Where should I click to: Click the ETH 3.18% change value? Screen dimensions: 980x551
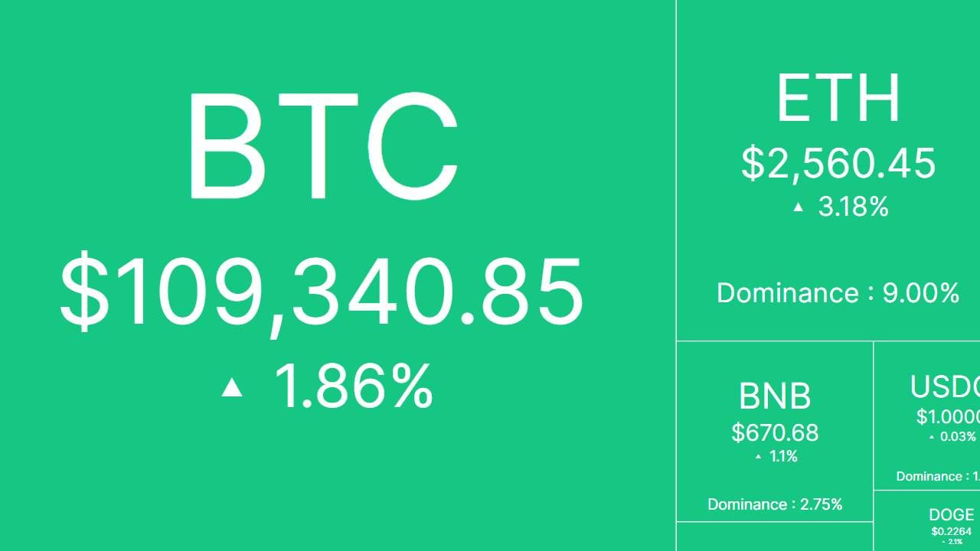coord(853,207)
